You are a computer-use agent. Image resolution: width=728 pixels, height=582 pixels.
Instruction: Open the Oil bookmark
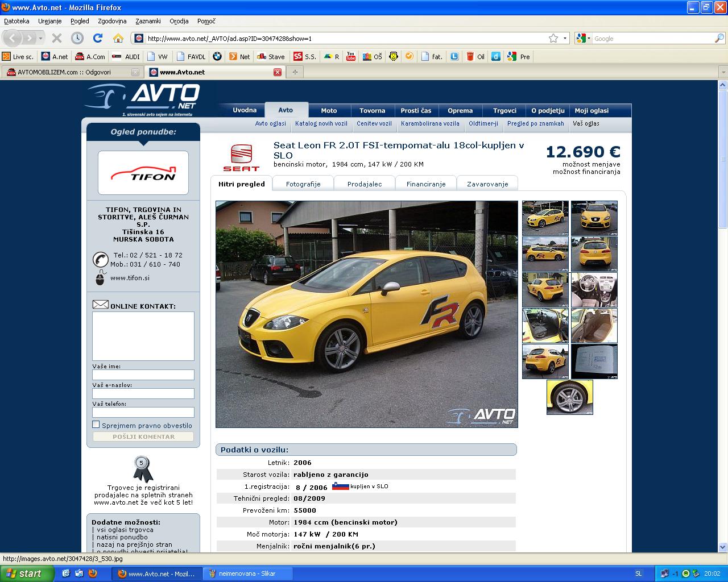pyautogui.click(x=475, y=56)
